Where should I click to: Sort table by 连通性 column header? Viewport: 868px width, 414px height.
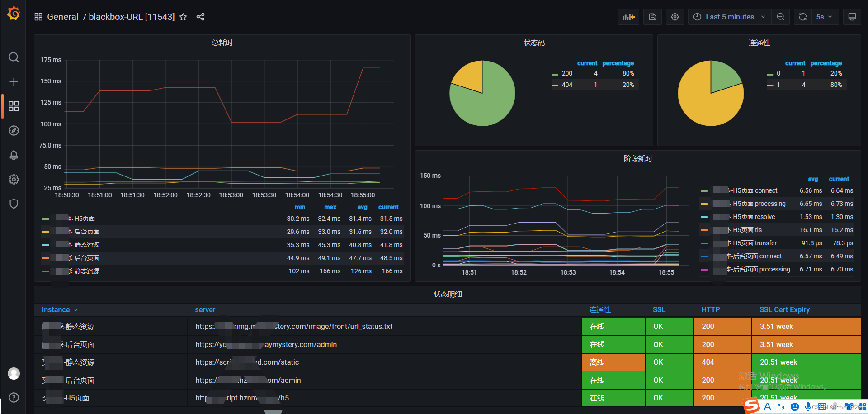[x=600, y=310]
